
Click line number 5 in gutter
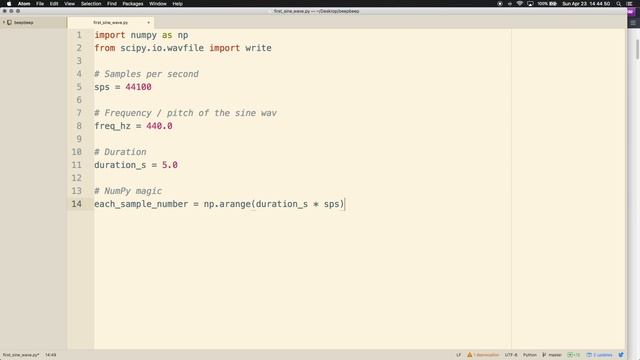(x=79, y=87)
